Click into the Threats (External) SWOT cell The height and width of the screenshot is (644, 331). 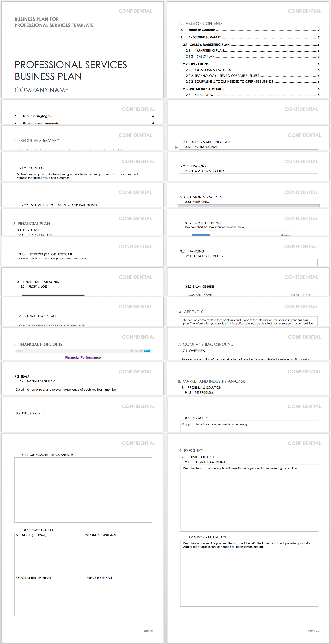118,597
